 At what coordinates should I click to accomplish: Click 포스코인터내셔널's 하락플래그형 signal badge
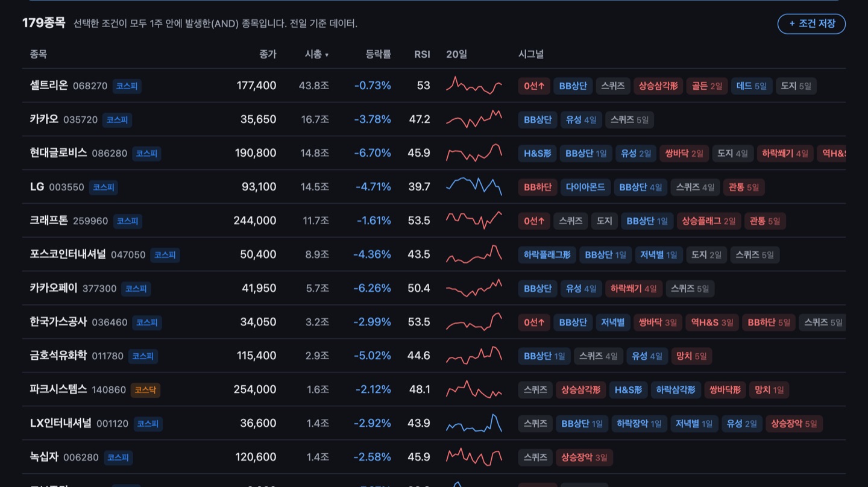(547, 255)
